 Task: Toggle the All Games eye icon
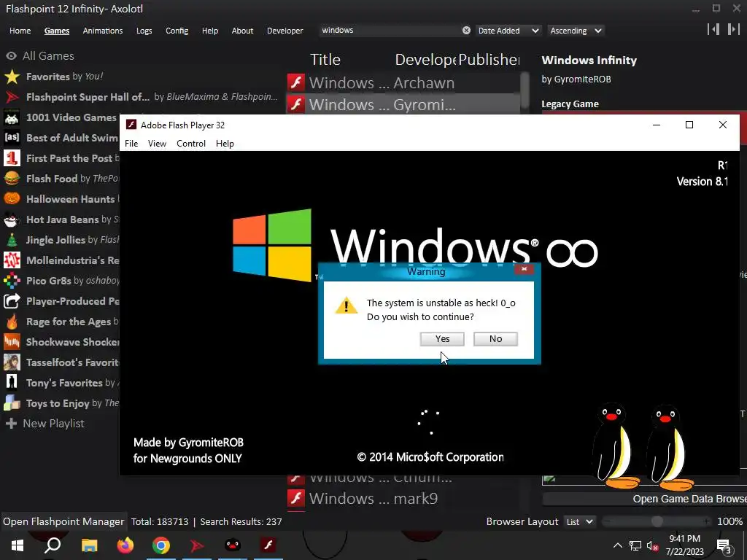point(12,56)
